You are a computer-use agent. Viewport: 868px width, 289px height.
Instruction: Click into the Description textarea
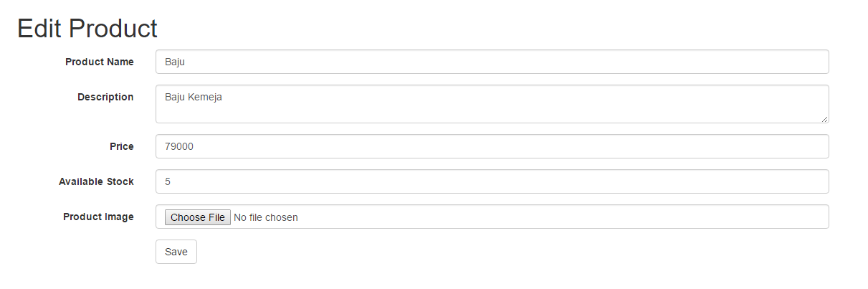tap(492, 109)
